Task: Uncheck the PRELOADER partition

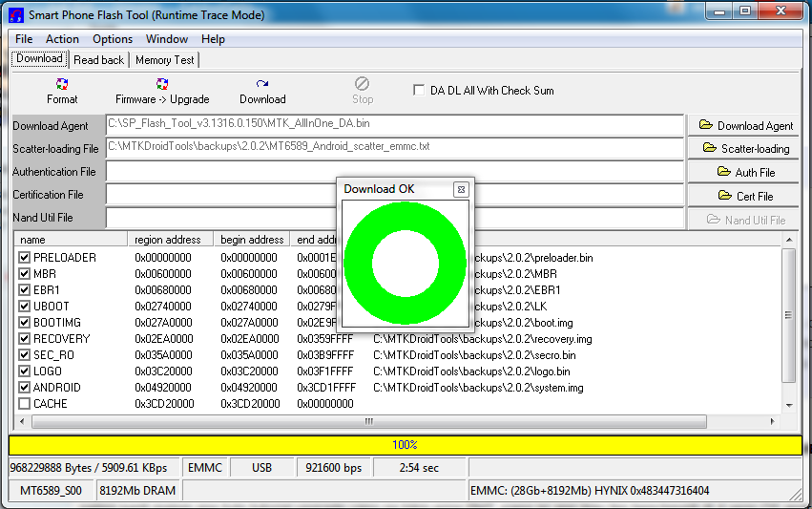Action: [24, 258]
